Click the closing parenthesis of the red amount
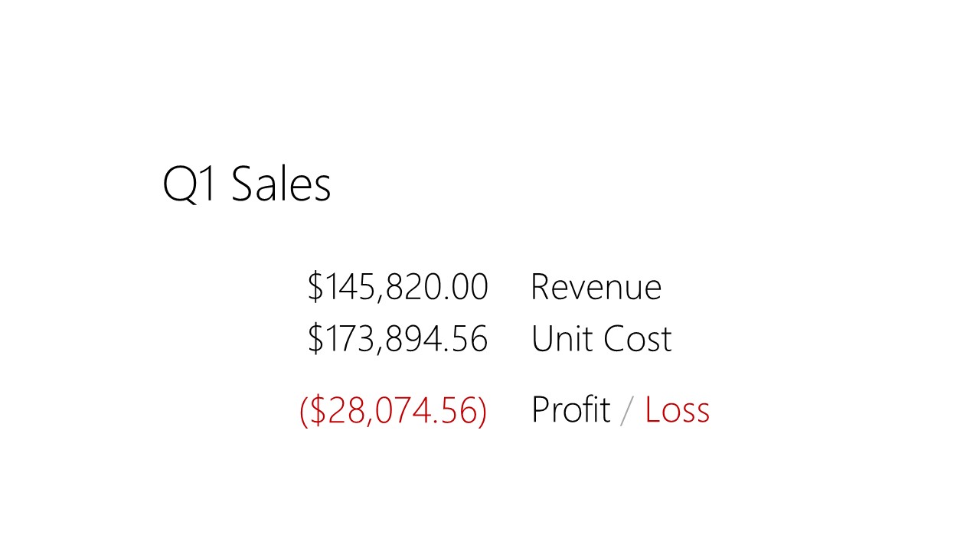 (x=482, y=410)
